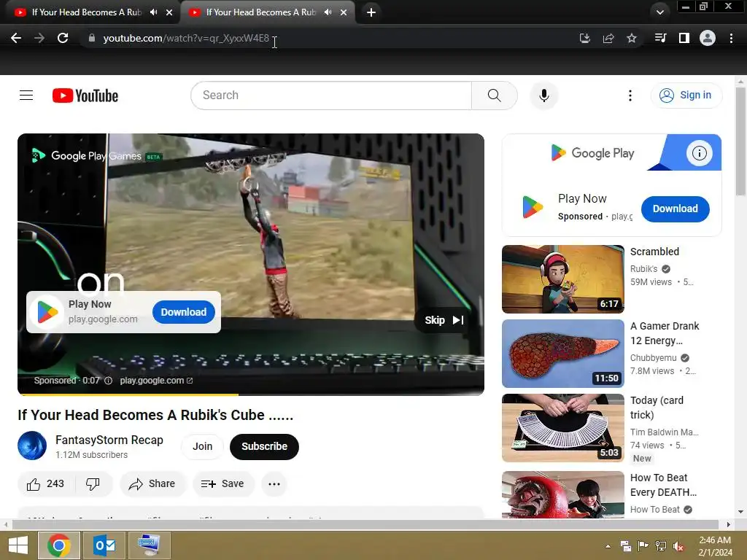Show hidden system tray icons

[608, 546]
